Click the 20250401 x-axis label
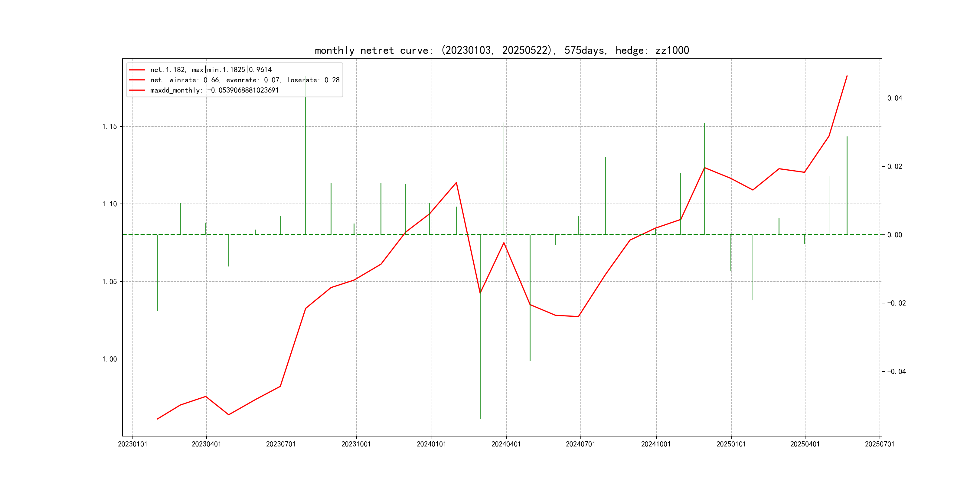Viewport: 980px width, 490px height. (805, 444)
